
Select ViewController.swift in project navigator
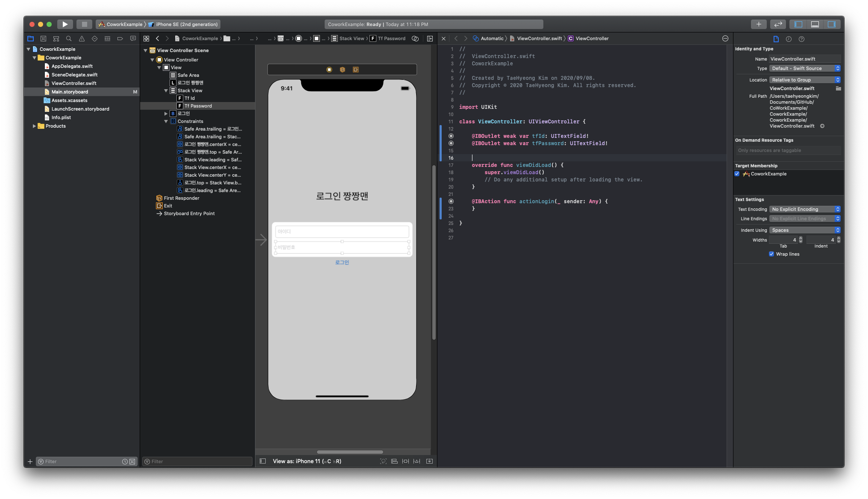[74, 83]
